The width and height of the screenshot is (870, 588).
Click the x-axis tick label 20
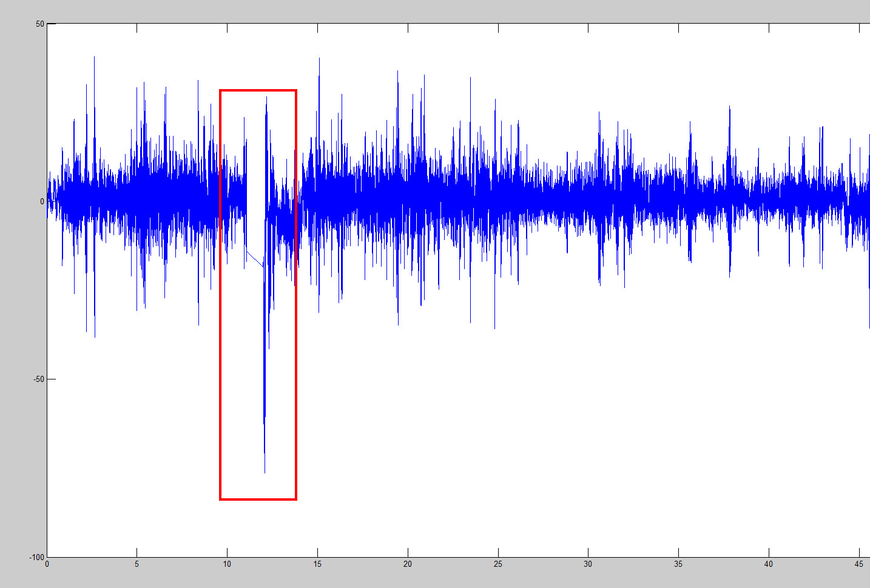(408, 564)
